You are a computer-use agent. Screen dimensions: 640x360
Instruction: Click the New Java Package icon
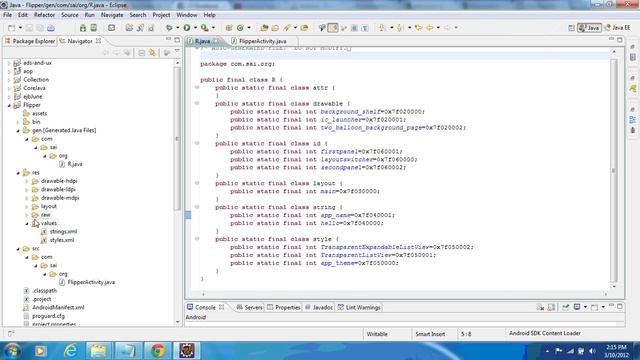[229, 28]
